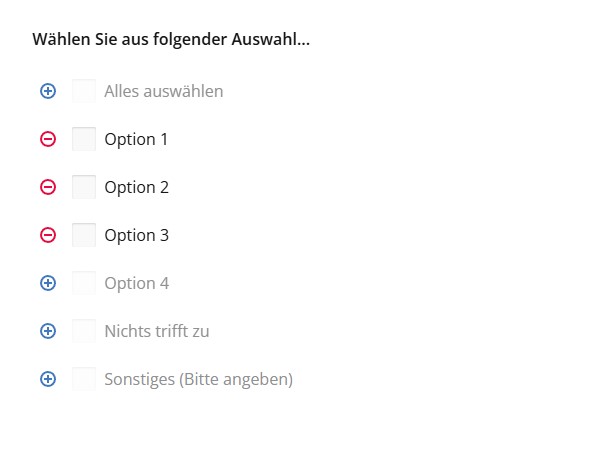Click the 'Option 2' label text
The width and height of the screenshot is (604, 461).
click(136, 187)
